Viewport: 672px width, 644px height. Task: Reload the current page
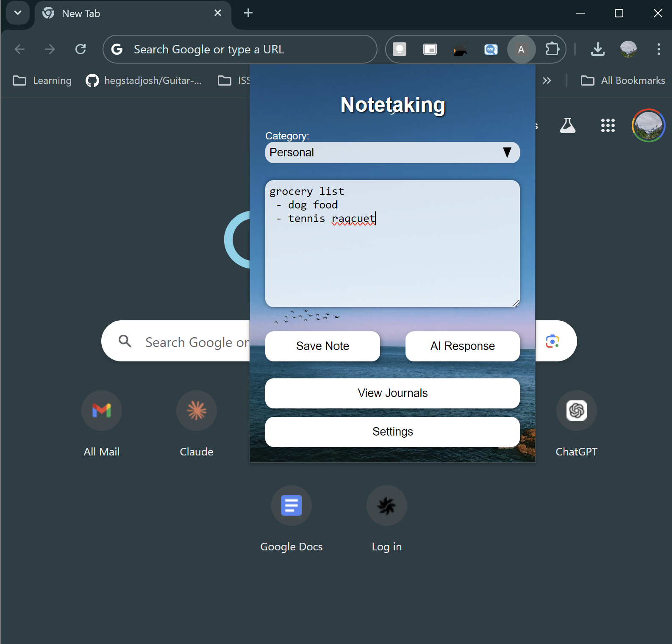pyautogui.click(x=81, y=49)
